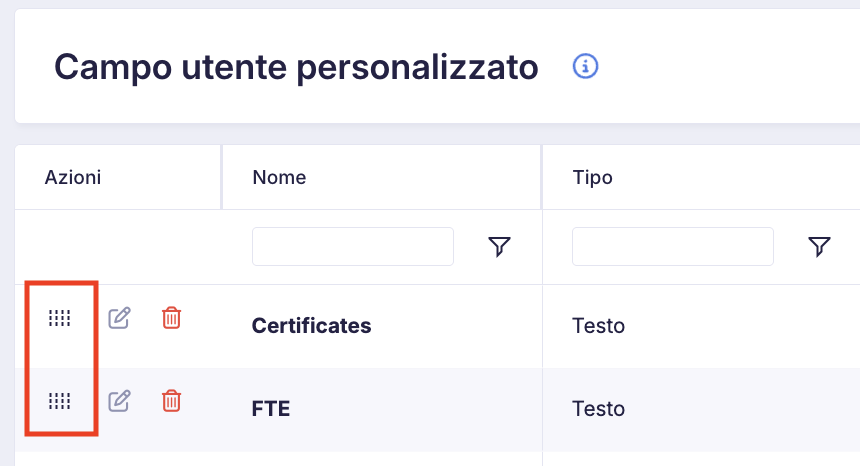Edit the Certificates custom field
The height and width of the screenshot is (466, 860).
(119, 318)
